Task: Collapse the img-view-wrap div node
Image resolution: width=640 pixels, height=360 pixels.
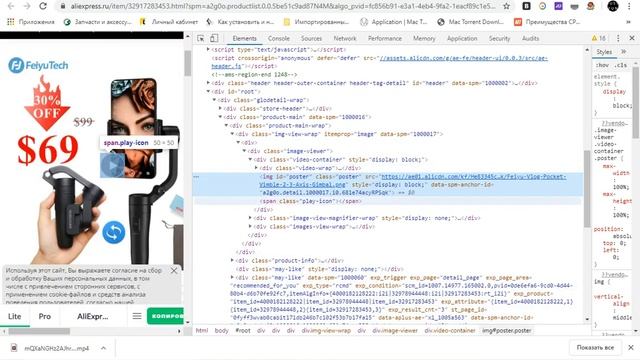Action: click(232, 134)
